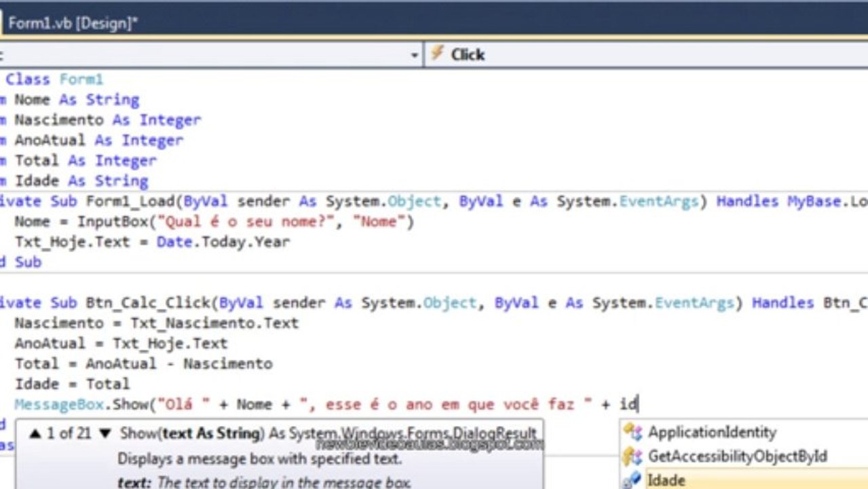Select GetAccessibilityObjectById in the IntelliSense list
Image resolution: width=868 pixels, height=489 pixels.
click(x=738, y=456)
